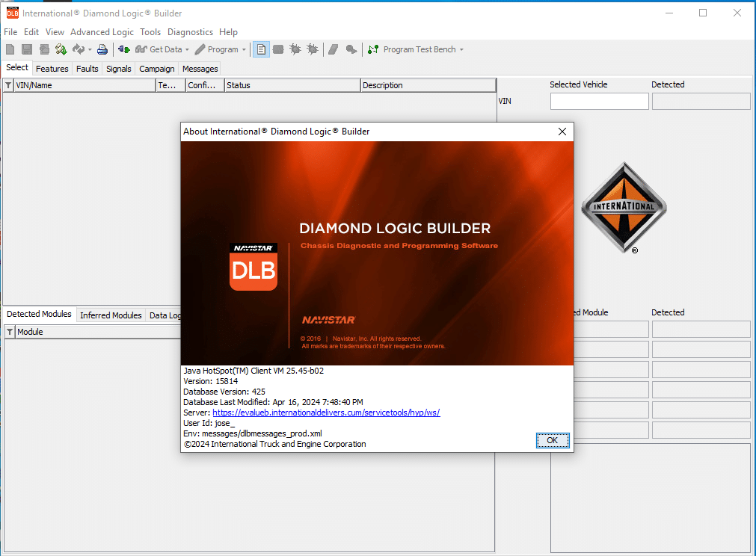Click the Print icon in toolbar

[102, 49]
